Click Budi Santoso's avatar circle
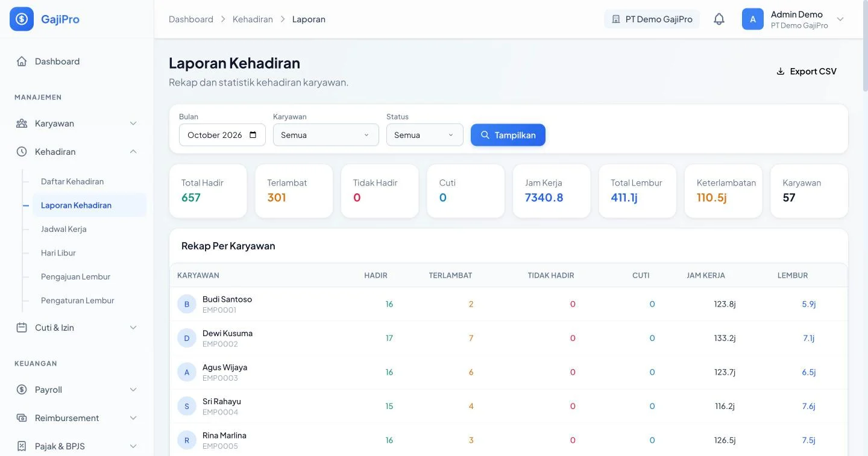868x456 pixels. 187,304
